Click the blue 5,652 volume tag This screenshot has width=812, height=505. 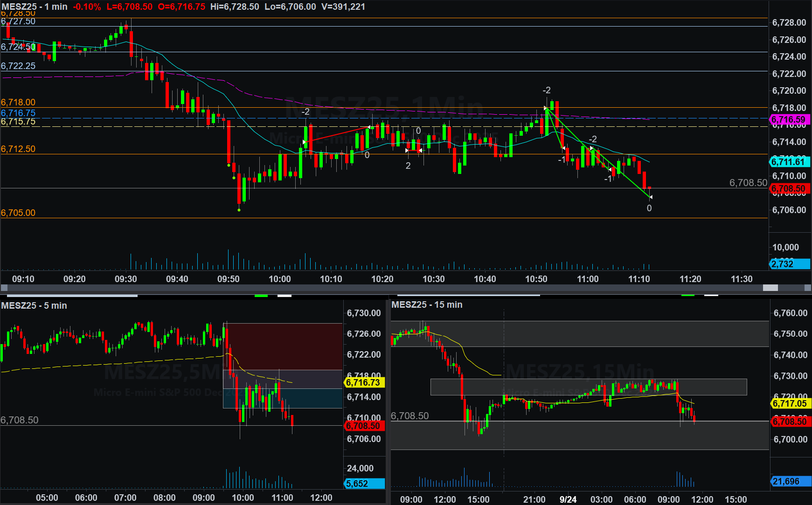(x=364, y=484)
